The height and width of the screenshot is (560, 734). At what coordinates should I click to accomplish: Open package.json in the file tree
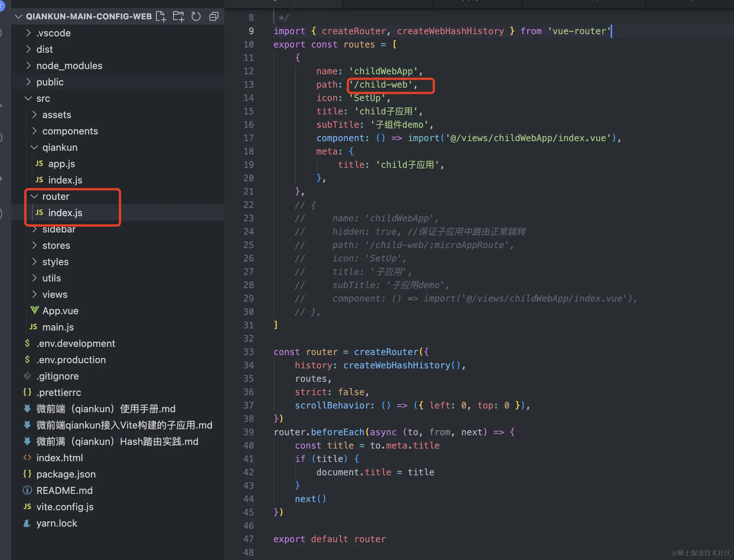click(x=66, y=474)
